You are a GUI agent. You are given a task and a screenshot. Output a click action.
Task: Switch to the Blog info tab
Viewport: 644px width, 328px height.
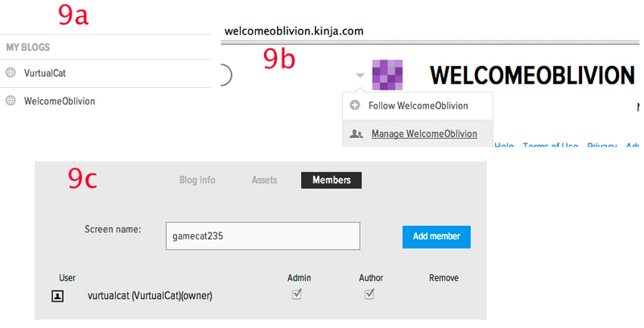click(x=197, y=180)
